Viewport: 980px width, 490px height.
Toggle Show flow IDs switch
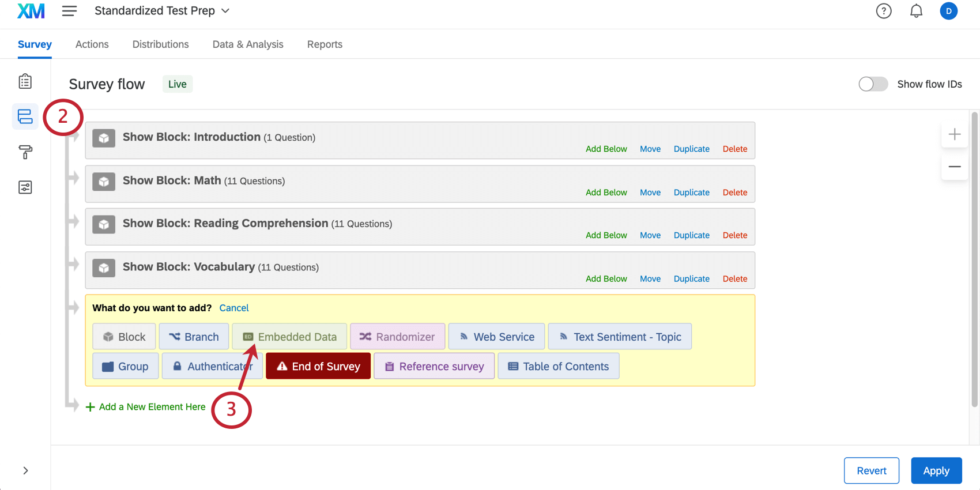coord(873,84)
